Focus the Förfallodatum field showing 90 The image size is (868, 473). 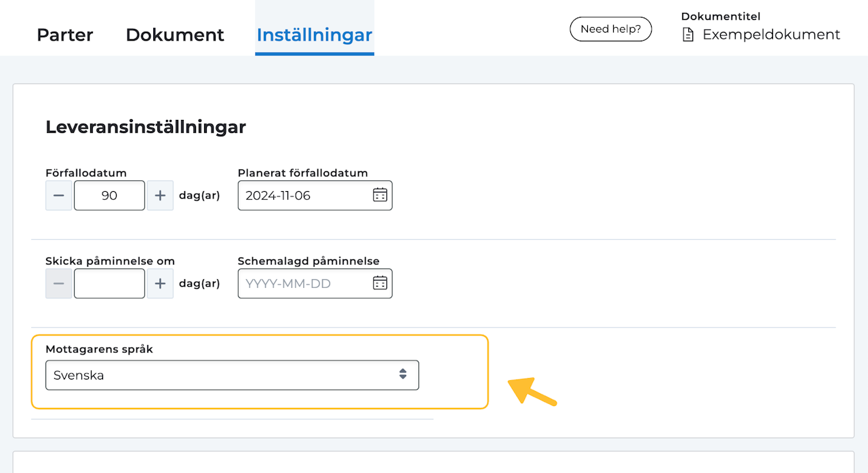pos(109,196)
